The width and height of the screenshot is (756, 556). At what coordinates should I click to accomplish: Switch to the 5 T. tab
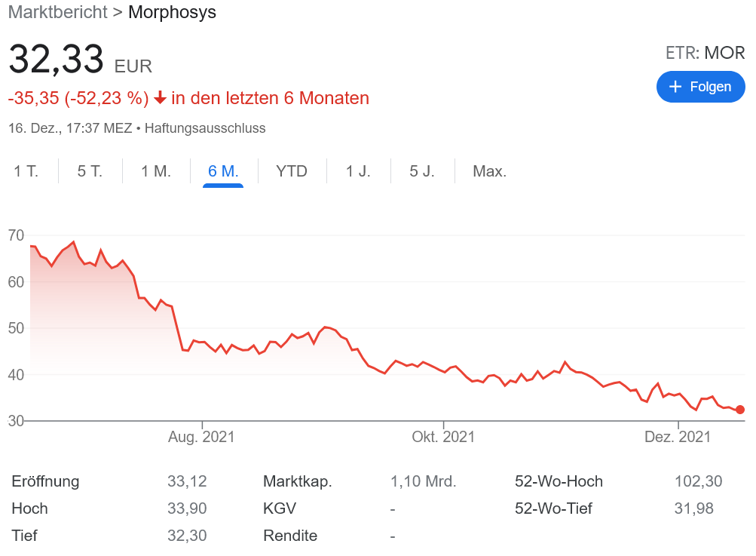(90, 171)
